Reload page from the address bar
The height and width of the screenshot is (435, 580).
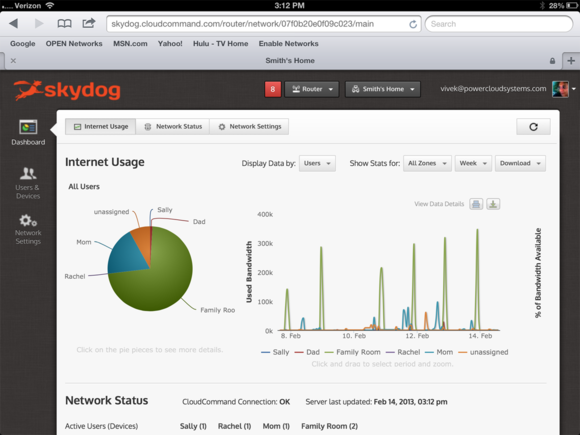coord(413,24)
